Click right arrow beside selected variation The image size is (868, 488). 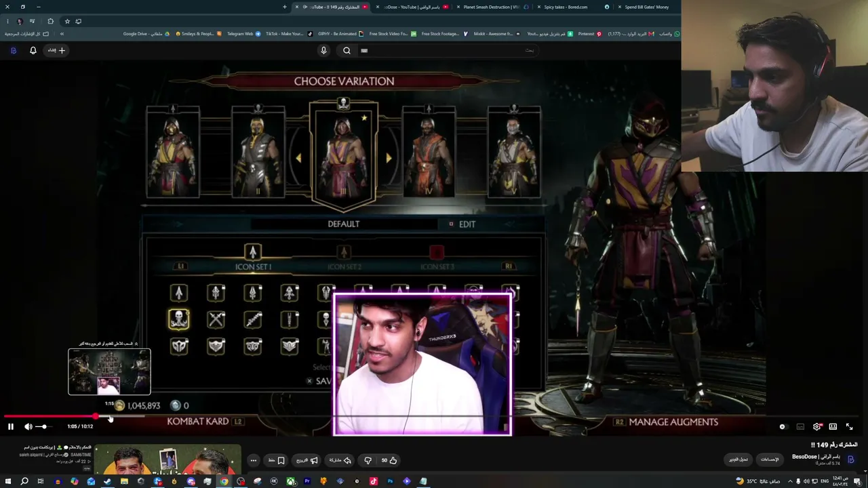point(389,158)
